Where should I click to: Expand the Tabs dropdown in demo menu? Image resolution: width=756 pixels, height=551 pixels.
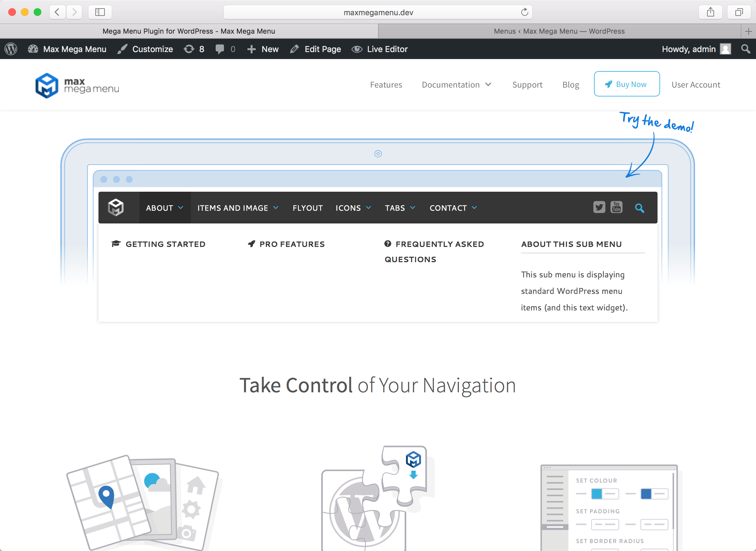click(400, 208)
